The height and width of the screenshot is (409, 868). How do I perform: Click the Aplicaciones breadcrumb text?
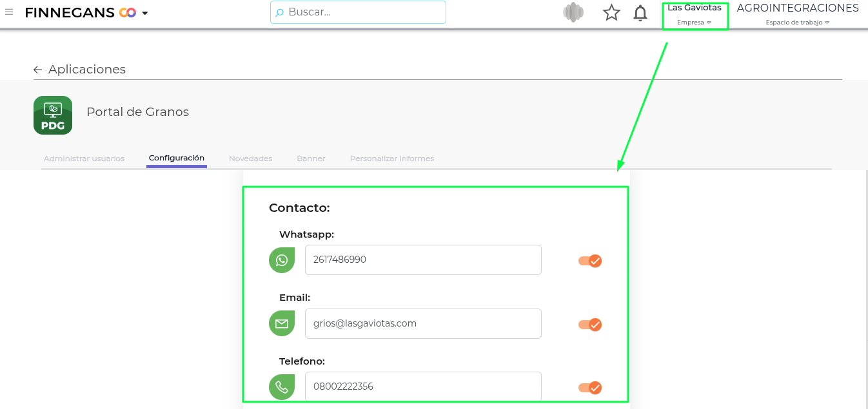tap(87, 70)
